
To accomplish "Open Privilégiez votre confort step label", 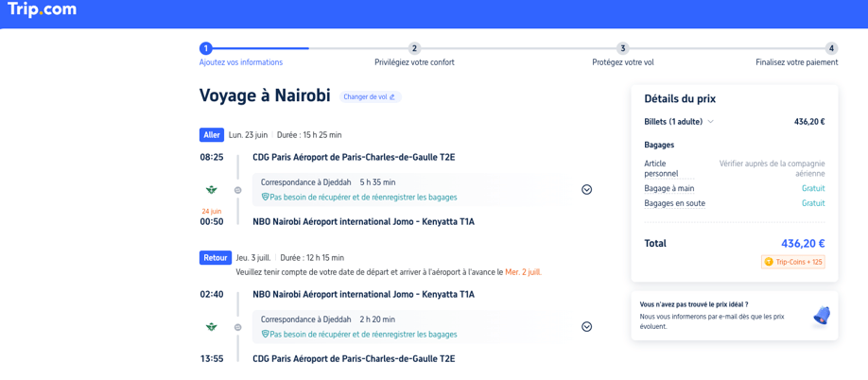I will click(415, 62).
